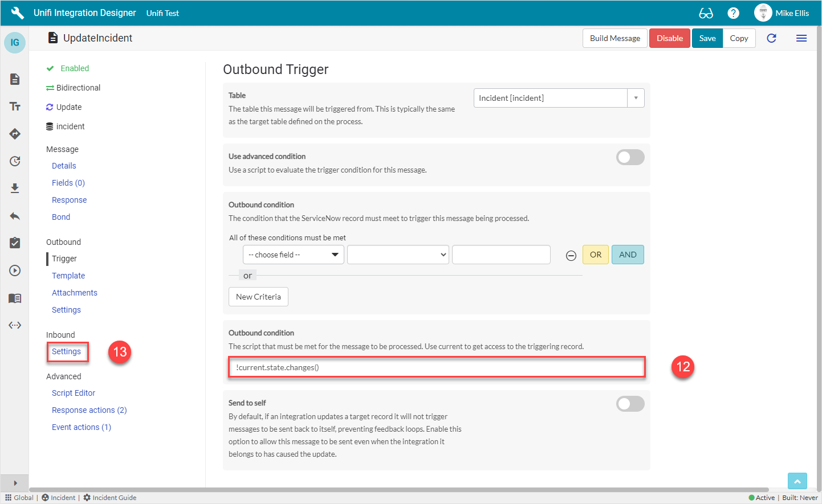The image size is (822, 504).
Task: Open the help question mark icon
Action: (734, 13)
